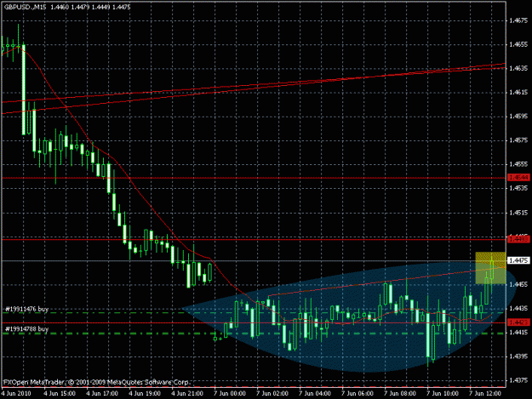Click the 7 Jun 00:00 time label
The width and height of the screenshot is (532, 399).
(230, 394)
